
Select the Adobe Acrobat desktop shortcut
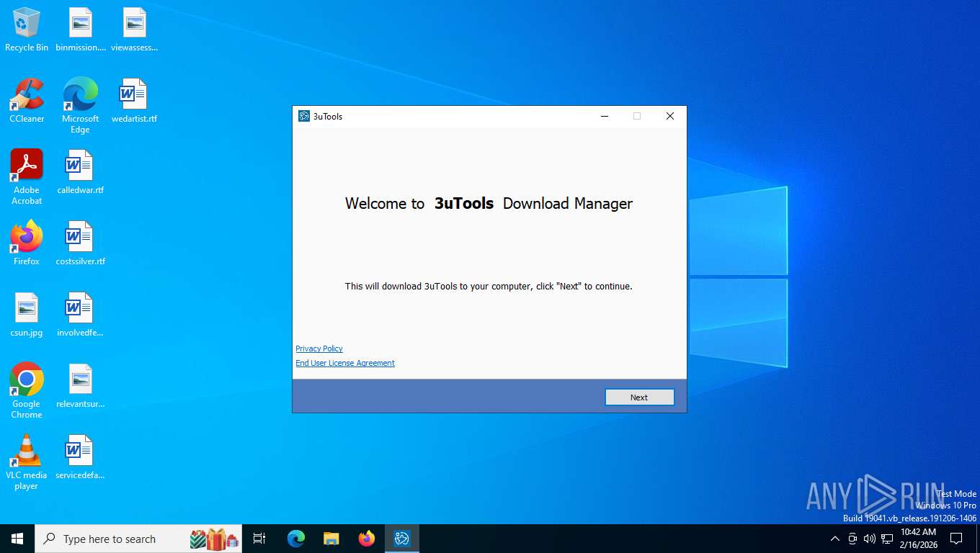pyautogui.click(x=27, y=176)
